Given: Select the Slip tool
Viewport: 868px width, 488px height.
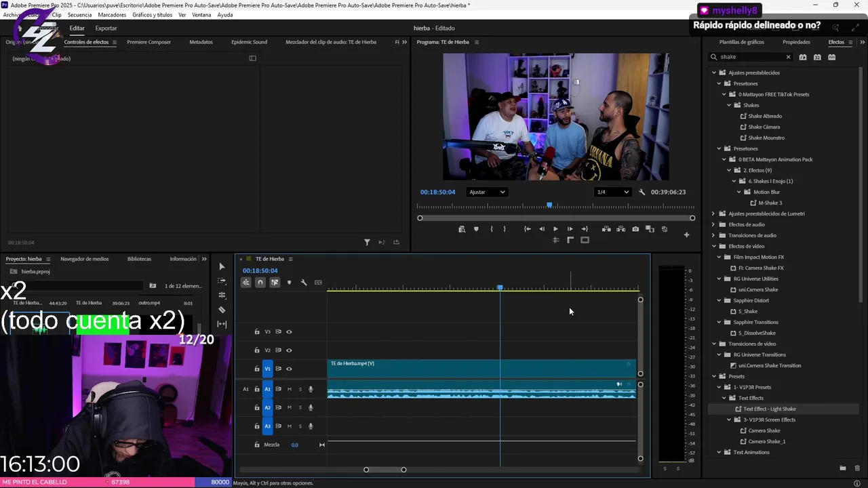Looking at the screenshot, I should tap(222, 324).
